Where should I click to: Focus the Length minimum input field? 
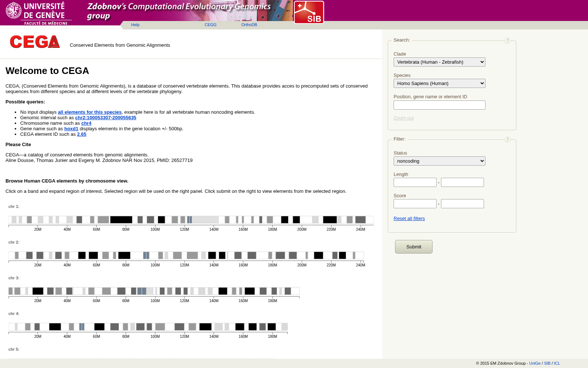click(x=415, y=183)
